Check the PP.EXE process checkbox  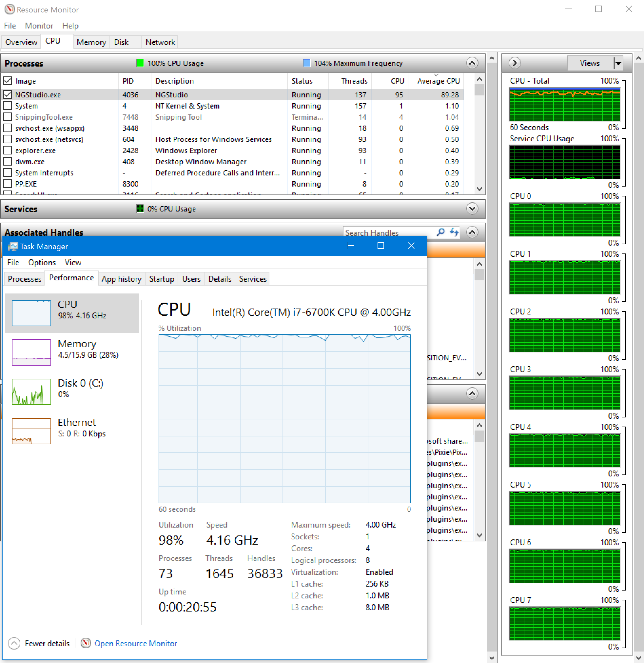click(x=8, y=184)
